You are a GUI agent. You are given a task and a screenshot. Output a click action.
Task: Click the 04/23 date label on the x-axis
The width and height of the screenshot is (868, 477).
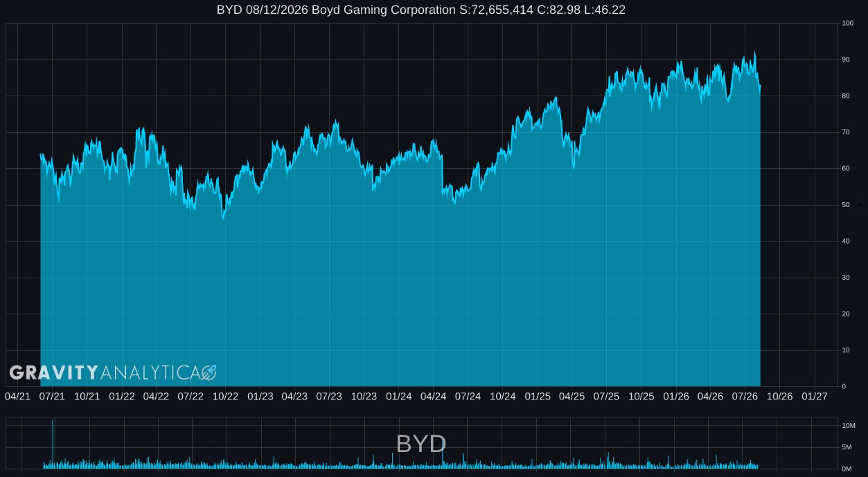coord(294,397)
